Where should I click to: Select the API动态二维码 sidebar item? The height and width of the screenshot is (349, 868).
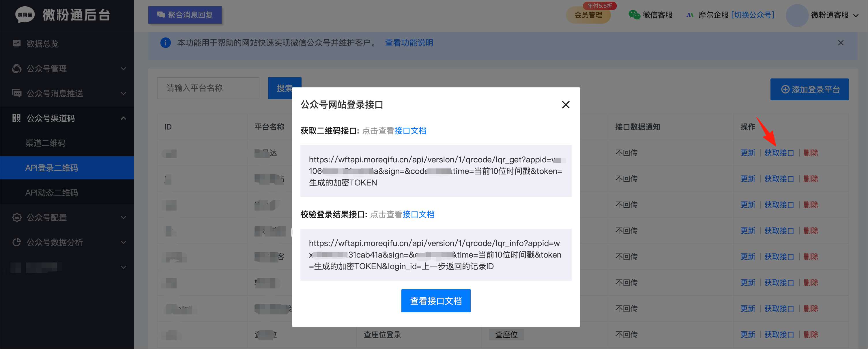[x=52, y=193]
